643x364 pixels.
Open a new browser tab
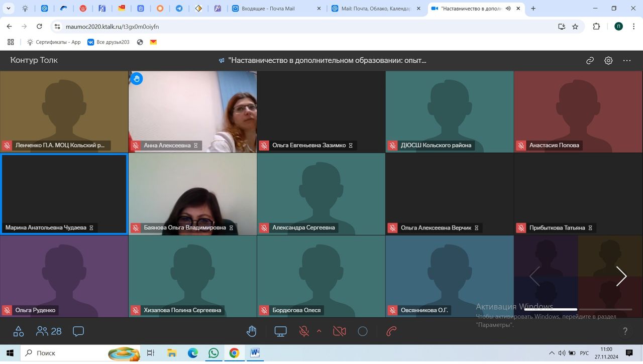pyautogui.click(x=533, y=9)
